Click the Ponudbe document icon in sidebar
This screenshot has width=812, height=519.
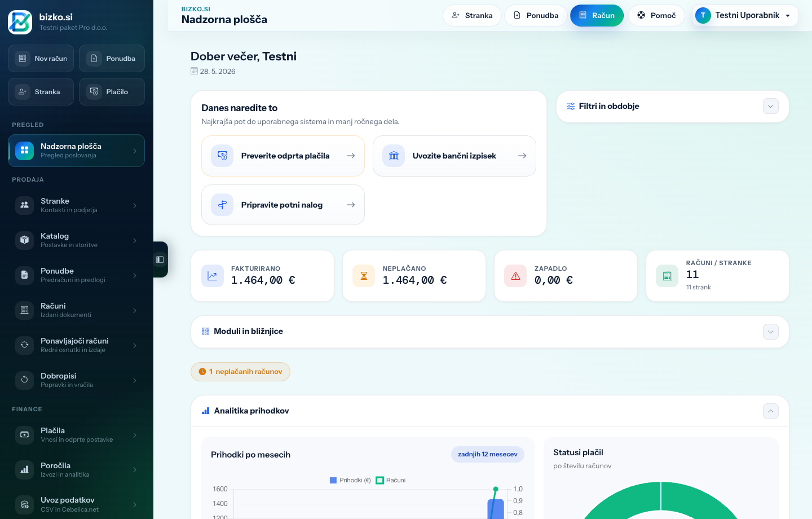pos(24,275)
